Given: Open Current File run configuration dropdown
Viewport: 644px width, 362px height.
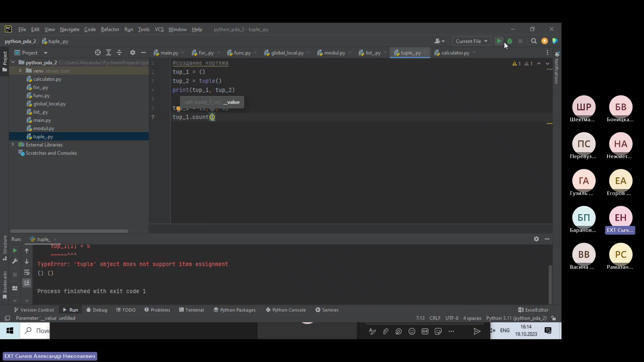Looking at the screenshot, I should point(472,41).
